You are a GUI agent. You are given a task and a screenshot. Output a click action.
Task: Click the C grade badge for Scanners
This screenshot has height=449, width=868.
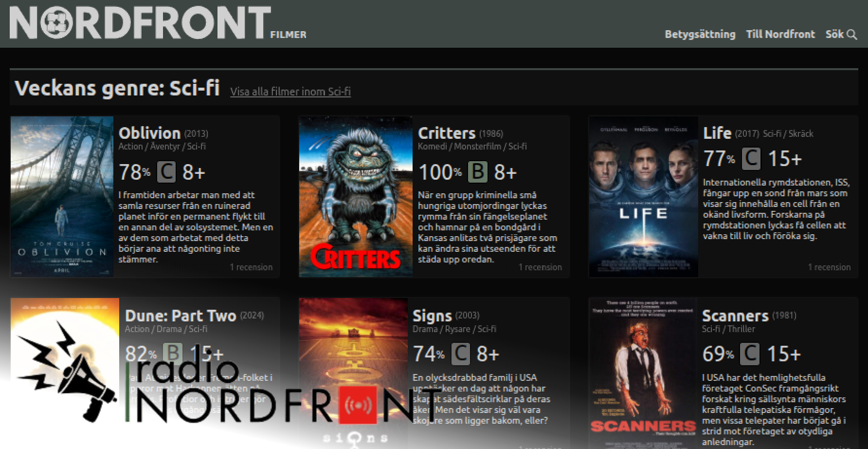749,354
